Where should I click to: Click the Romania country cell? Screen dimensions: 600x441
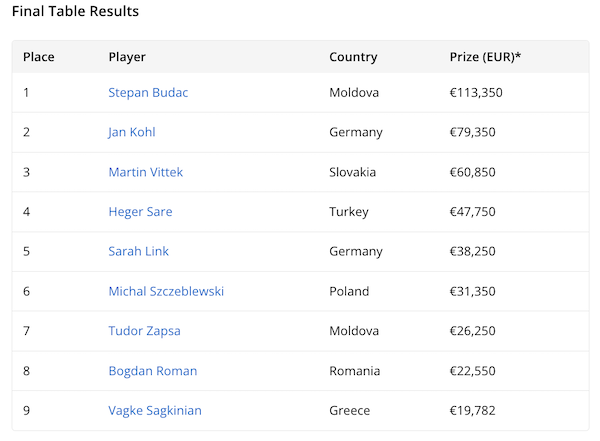[x=354, y=371]
